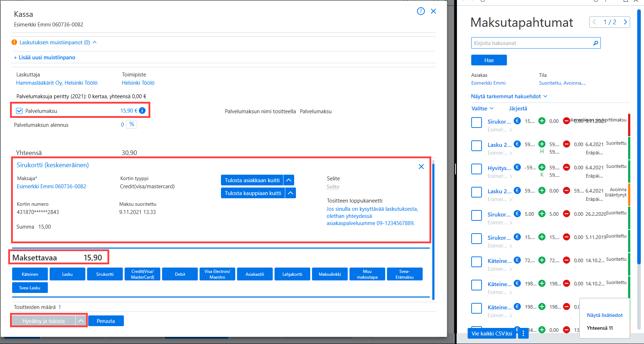644x344 pixels.
Task: Choose Sirukortti payment method
Action: (105, 274)
